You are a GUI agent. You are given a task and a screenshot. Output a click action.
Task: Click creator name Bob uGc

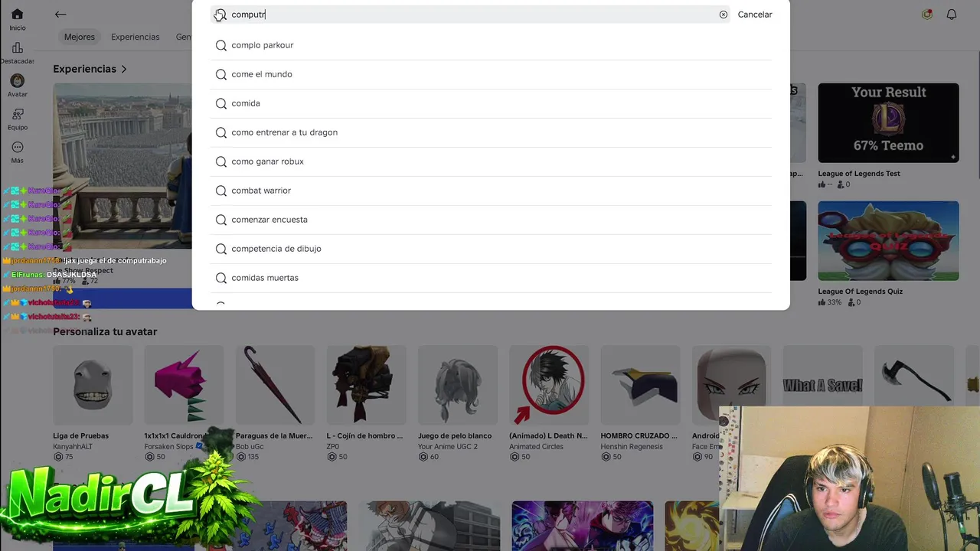pos(250,447)
